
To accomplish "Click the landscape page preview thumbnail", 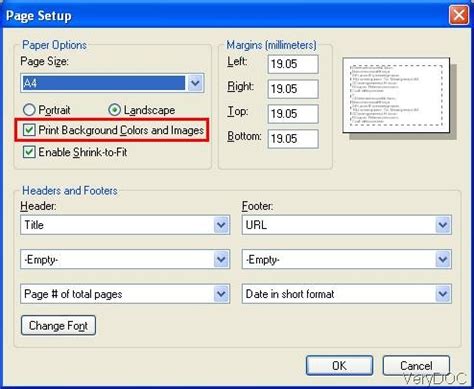I will coord(397,95).
